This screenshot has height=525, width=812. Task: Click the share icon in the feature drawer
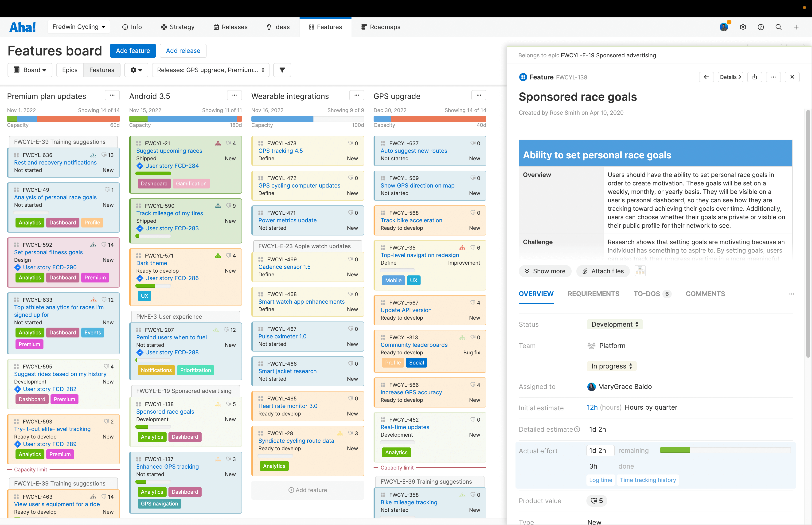tap(754, 77)
